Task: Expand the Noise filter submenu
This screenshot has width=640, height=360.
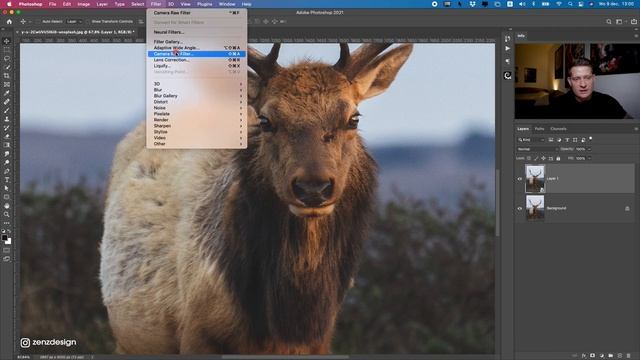Action: click(196, 108)
